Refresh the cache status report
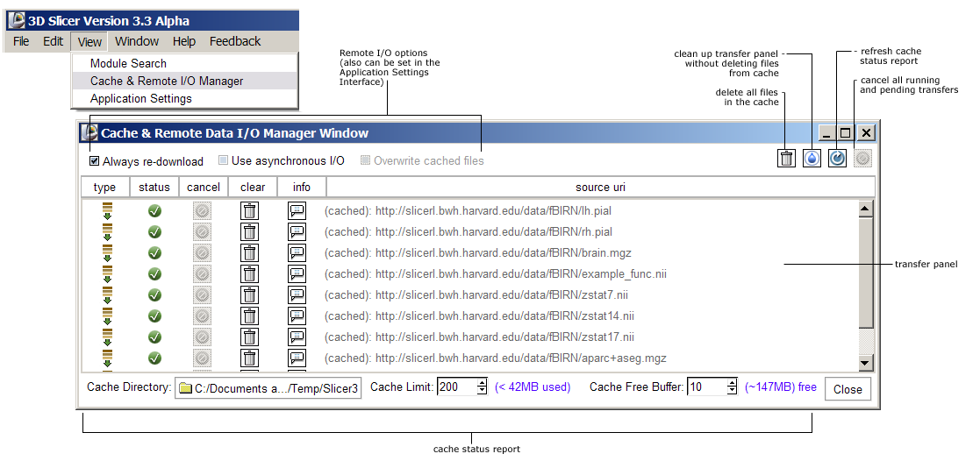 coord(838,159)
